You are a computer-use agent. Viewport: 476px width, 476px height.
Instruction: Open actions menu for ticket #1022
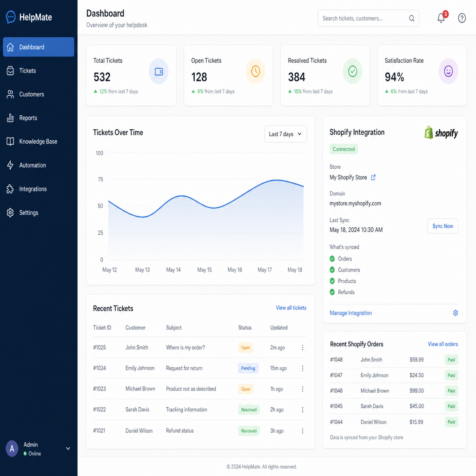click(302, 410)
